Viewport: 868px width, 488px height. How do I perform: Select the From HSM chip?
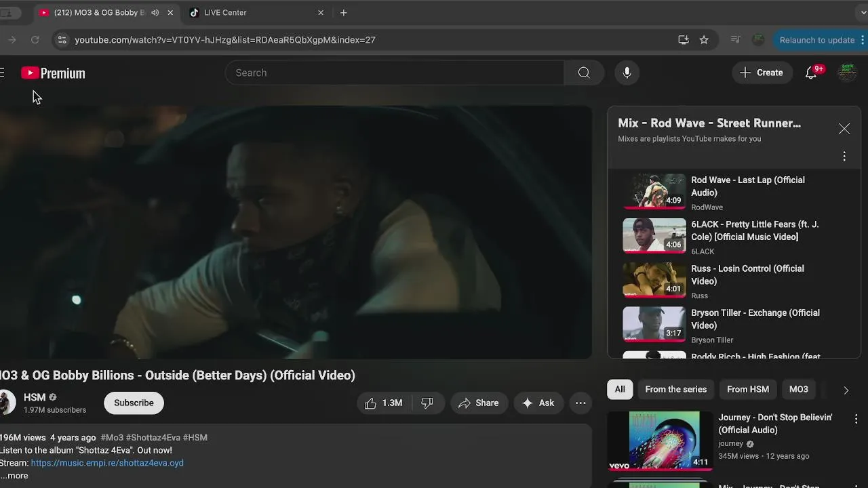748,389
